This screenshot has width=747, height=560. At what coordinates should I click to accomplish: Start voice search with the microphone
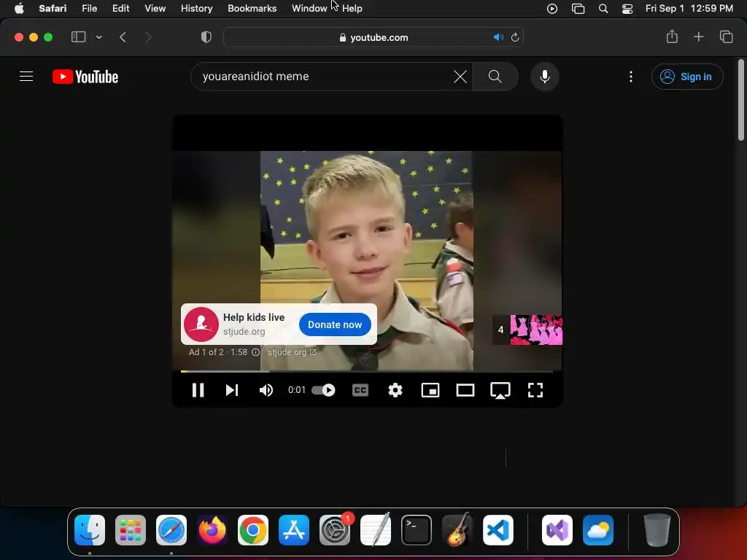(544, 76)
